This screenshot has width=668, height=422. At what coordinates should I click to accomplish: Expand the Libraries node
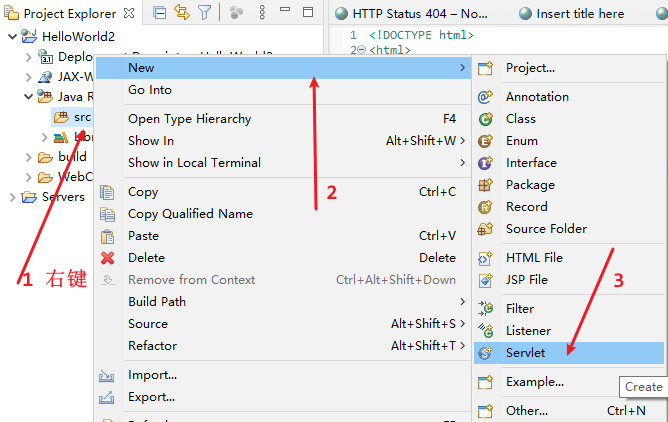click(x=44, y=137)
